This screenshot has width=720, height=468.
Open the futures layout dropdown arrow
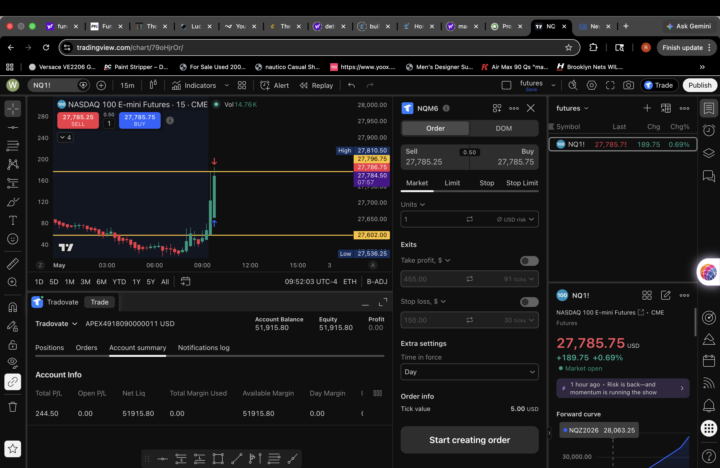(x=553, y=85)
